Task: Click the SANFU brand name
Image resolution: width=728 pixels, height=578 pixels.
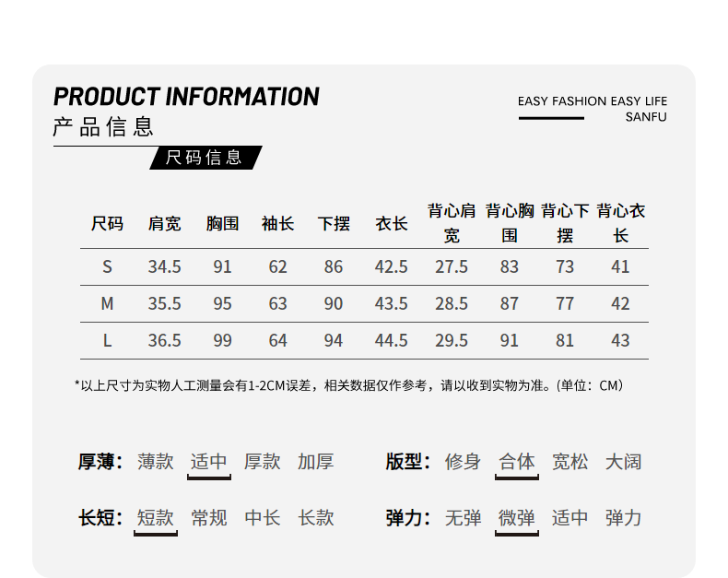Action: (645, 117)
